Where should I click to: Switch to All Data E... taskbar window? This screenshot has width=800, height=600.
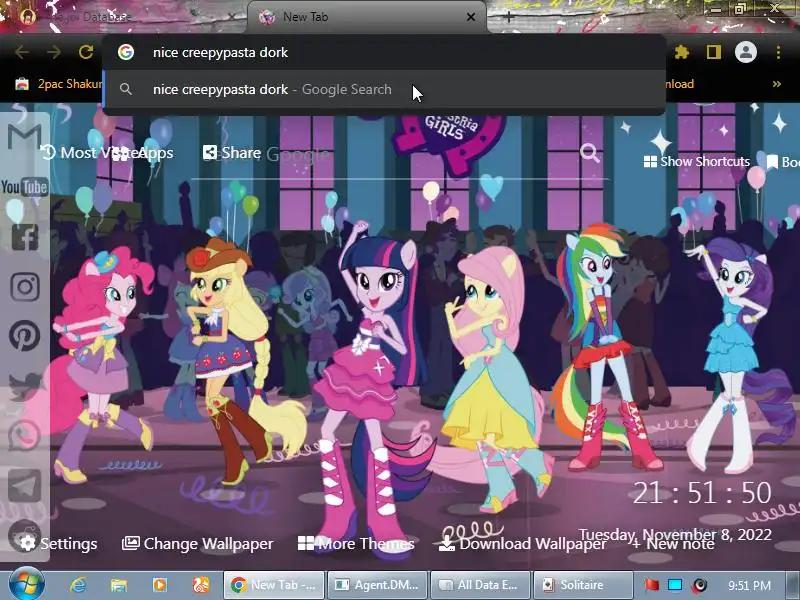tap(480, 585)
